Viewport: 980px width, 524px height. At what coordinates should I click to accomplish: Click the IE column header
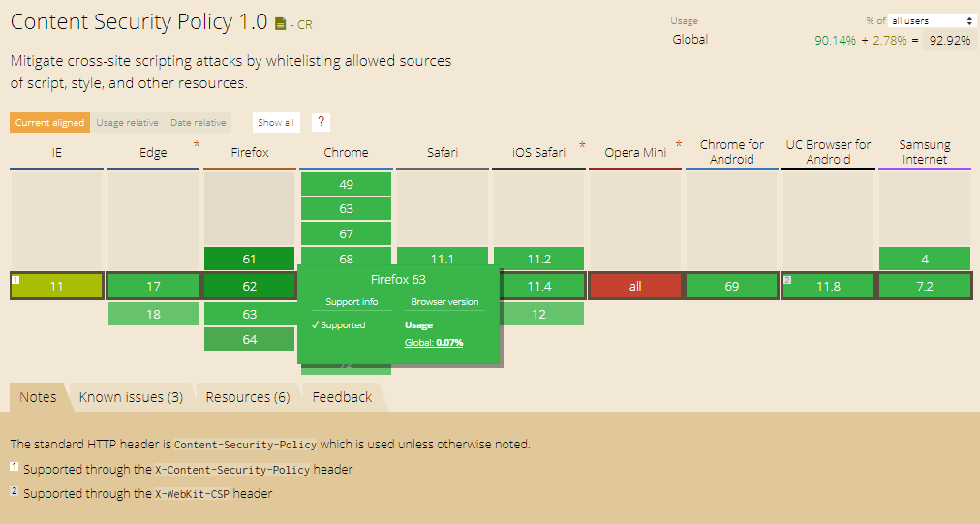(x=56, y=153)
